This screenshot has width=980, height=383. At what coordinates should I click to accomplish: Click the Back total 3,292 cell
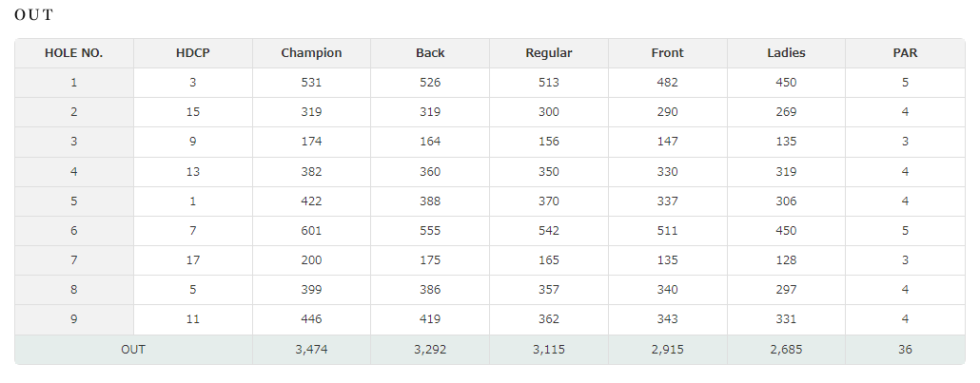click(x=430, y=349)
